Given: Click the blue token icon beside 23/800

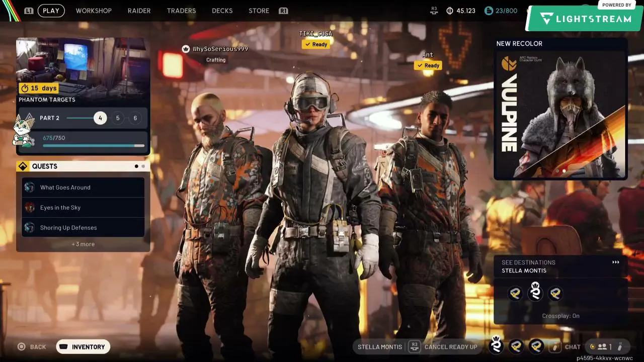Looking at the screenshot, I should point(489,11).
